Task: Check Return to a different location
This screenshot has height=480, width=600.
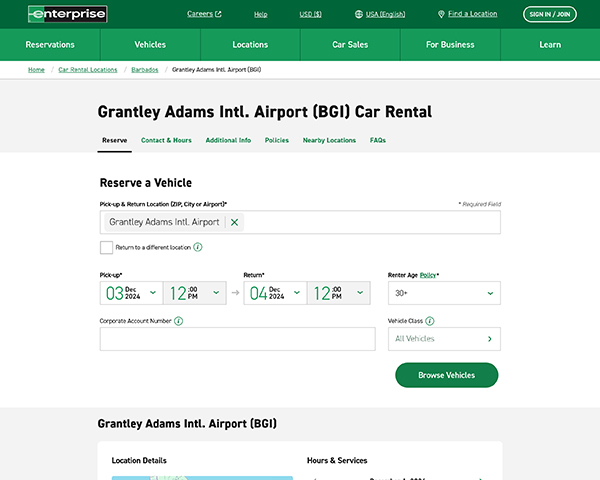Action: (x=106, y=248)
